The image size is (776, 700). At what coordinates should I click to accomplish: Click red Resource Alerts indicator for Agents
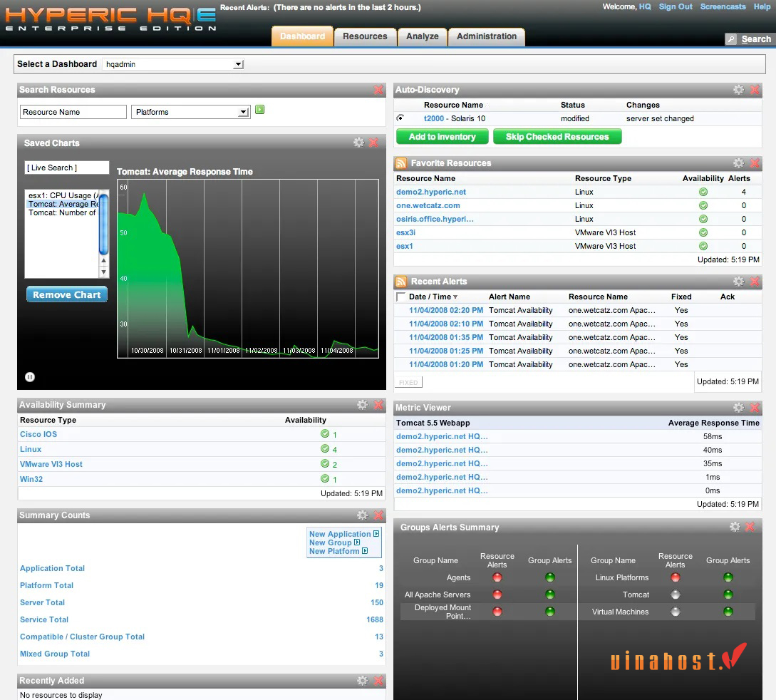coord(497,577)
